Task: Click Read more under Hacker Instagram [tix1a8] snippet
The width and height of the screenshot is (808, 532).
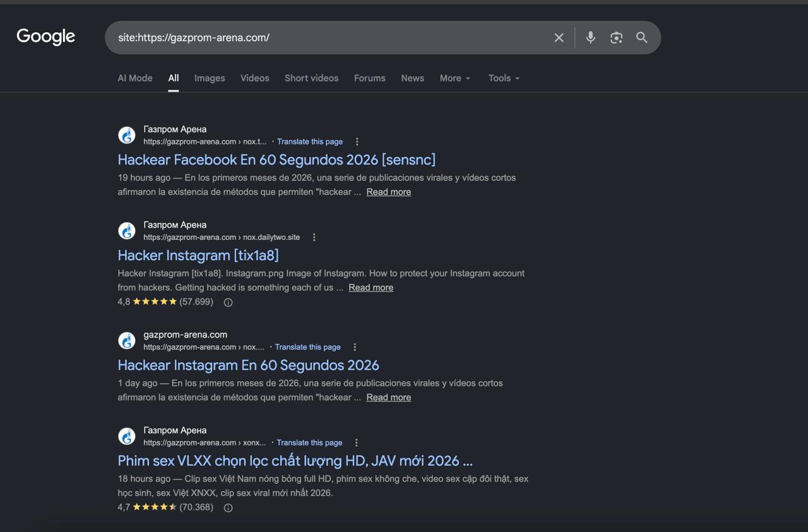Action: [x=371, y=288]
